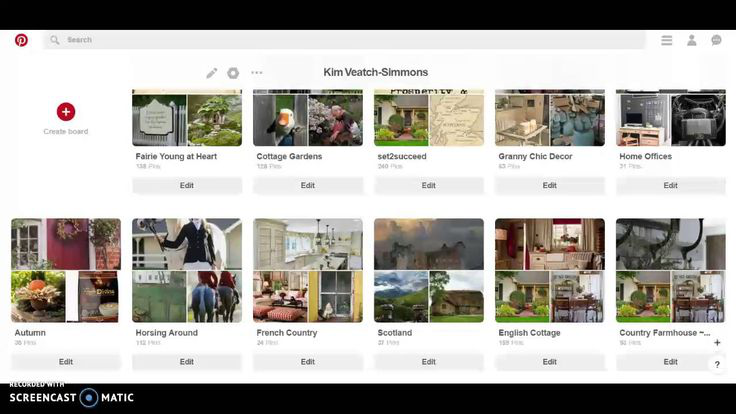Open the messages speech bubble icon

716,40
